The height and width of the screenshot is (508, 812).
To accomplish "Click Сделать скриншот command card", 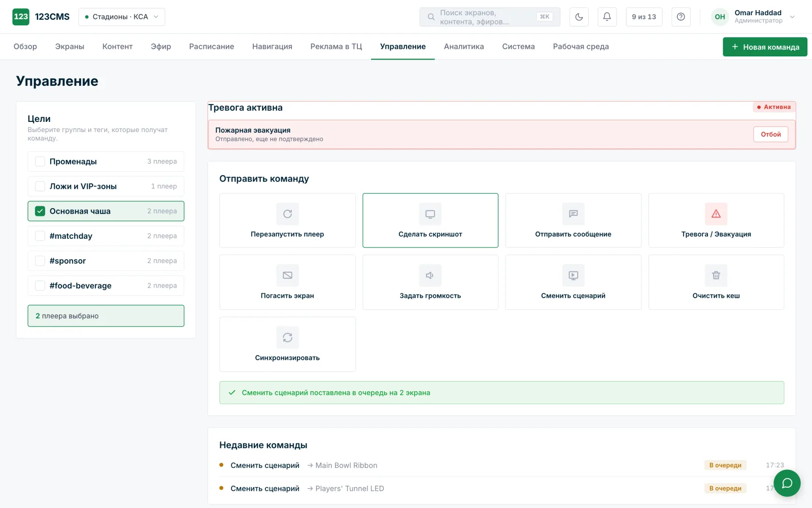I will [x=430, y=220].
